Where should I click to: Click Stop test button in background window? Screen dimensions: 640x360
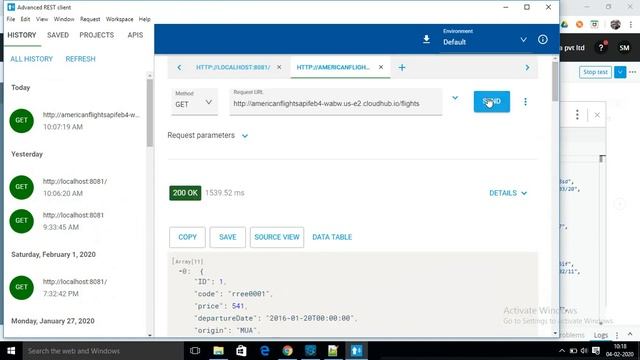pyautogui.click(x=595, y=72)
